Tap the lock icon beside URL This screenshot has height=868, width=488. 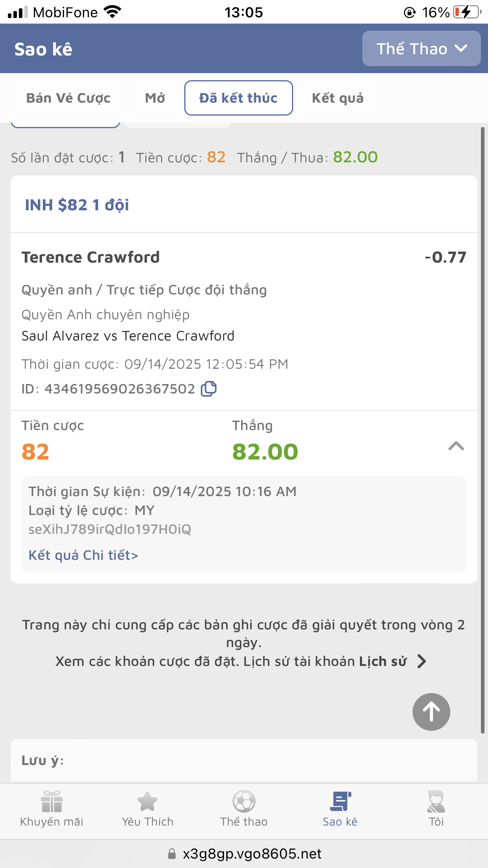(x=172, y=854)
